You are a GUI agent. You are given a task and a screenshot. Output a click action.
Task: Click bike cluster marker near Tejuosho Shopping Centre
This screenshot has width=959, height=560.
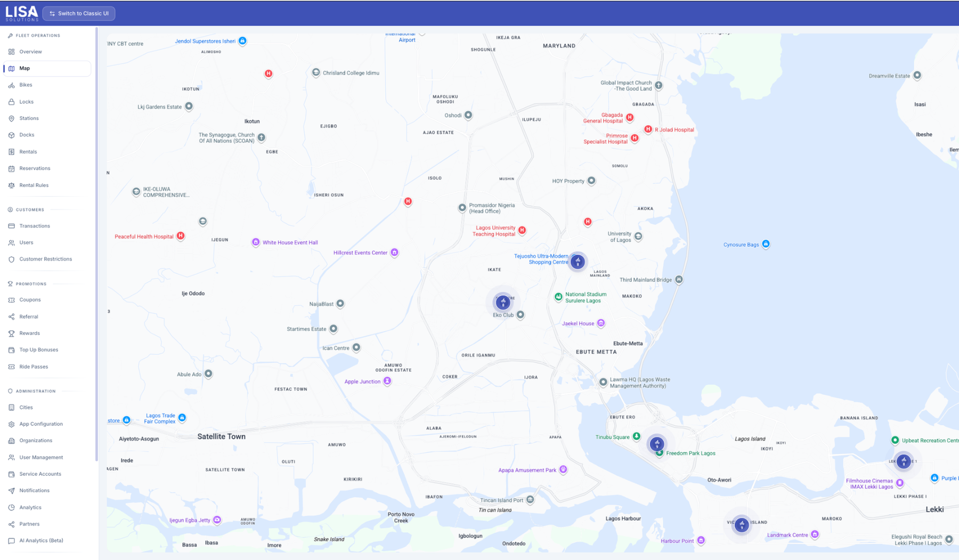[x=578, y=262]
